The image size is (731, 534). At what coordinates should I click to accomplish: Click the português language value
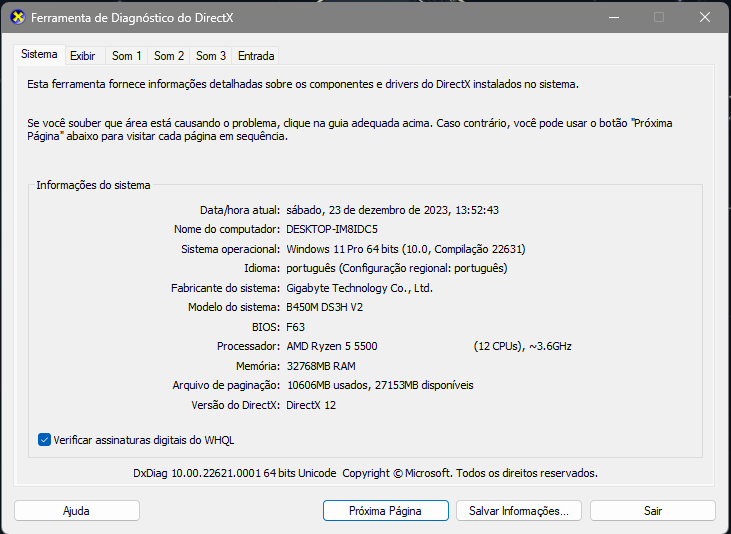click(x=397, y=269)
